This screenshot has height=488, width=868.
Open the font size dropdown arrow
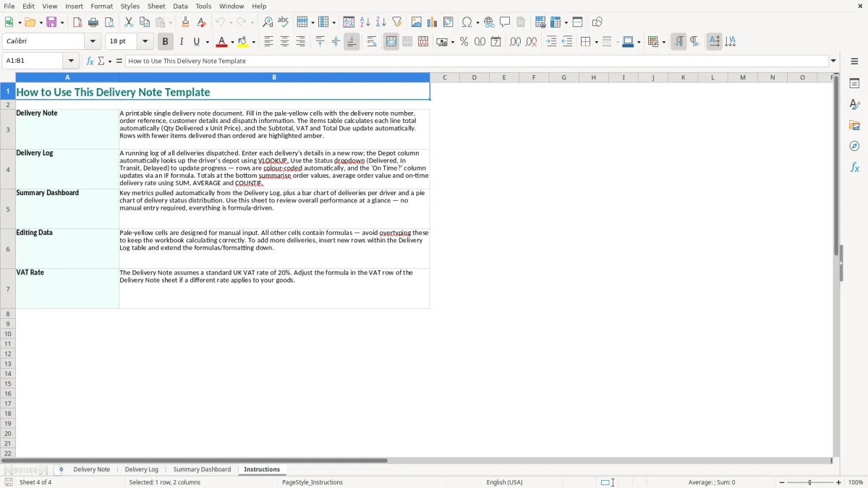pos(145,42)
